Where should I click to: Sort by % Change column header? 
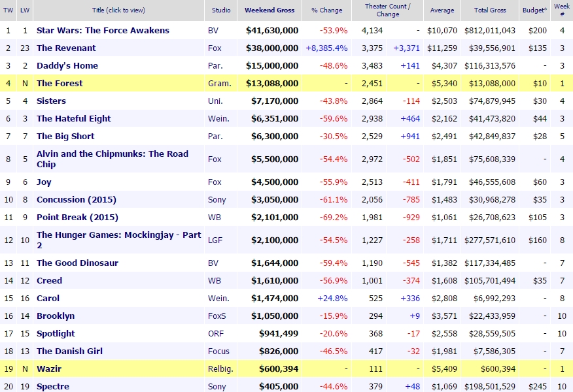[x=326, y=10]
